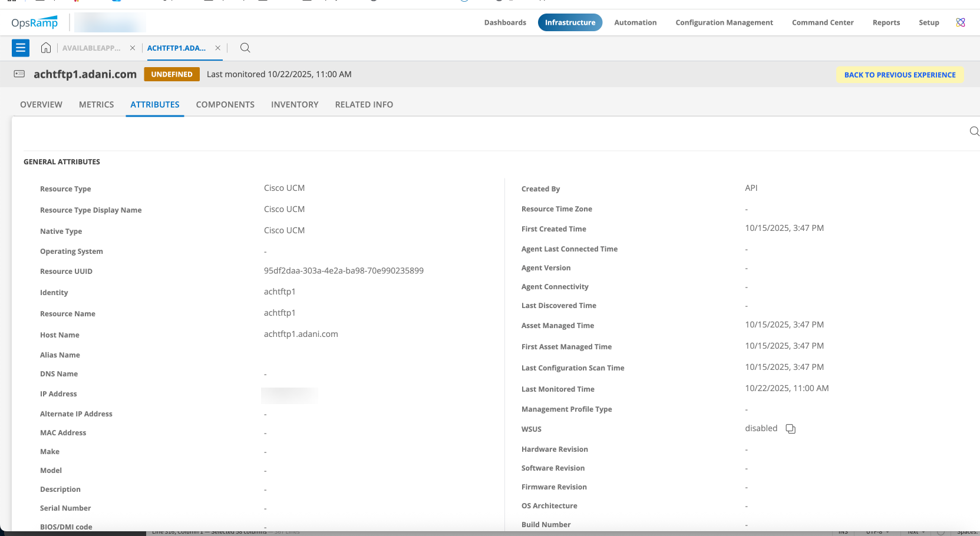This screenshot has width=980, height=536.
Task: Go to Command Center
Action: [822, 23]
